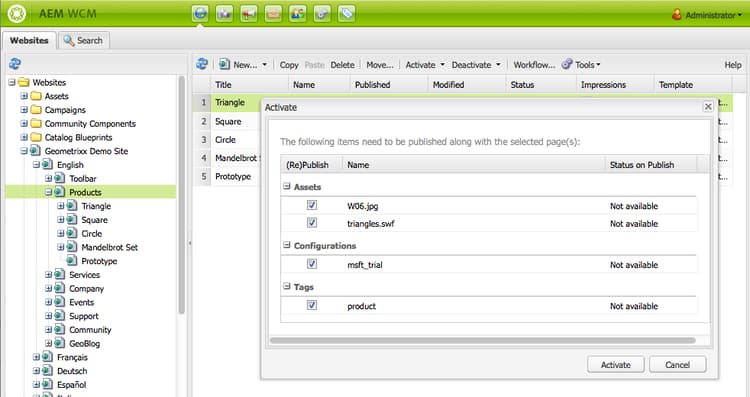Uncheck the triangles.swf checkbox
Screen dimensions: 750x397
(x=312, y=223)
